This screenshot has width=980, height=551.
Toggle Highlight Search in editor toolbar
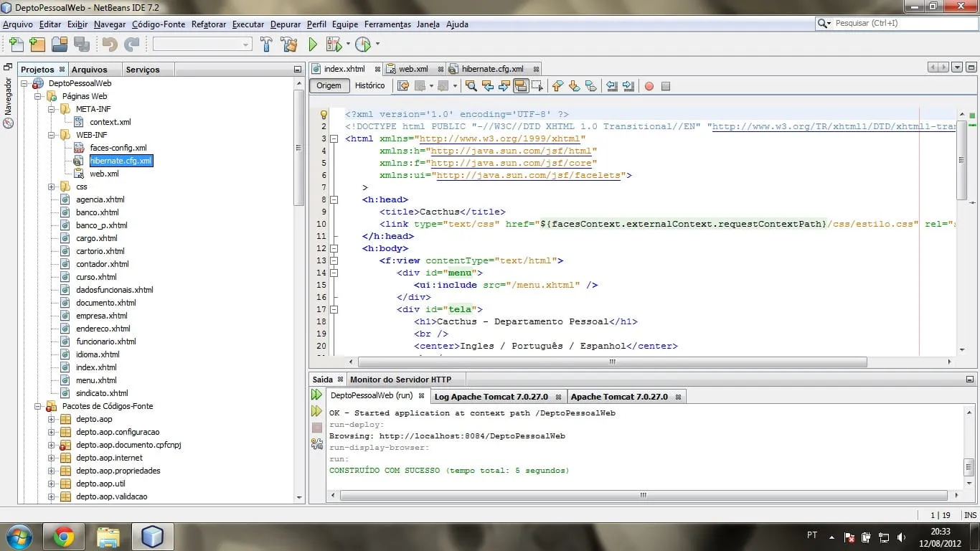click(522, 86)
